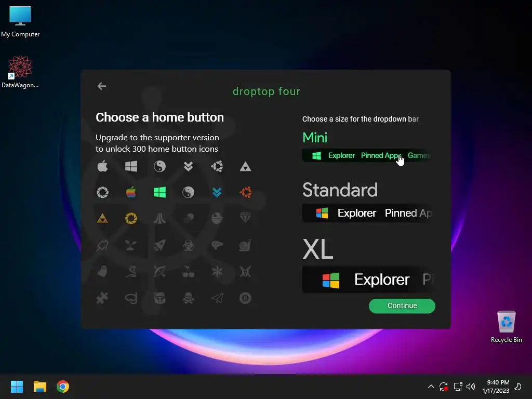The image size is (532, 399).
Task: Click the locked crossed swords shield icon
Action: (245, 271)
